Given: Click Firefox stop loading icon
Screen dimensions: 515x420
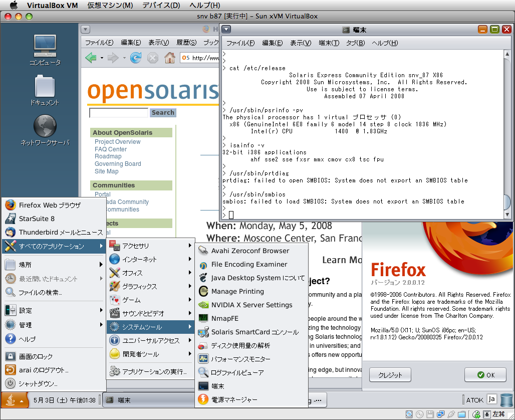Looking at the screenshot, I should 152,58.
